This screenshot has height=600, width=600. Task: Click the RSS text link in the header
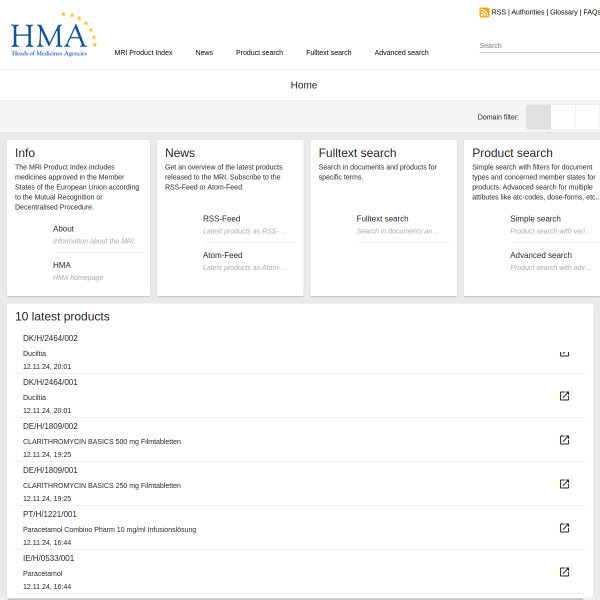499,12
